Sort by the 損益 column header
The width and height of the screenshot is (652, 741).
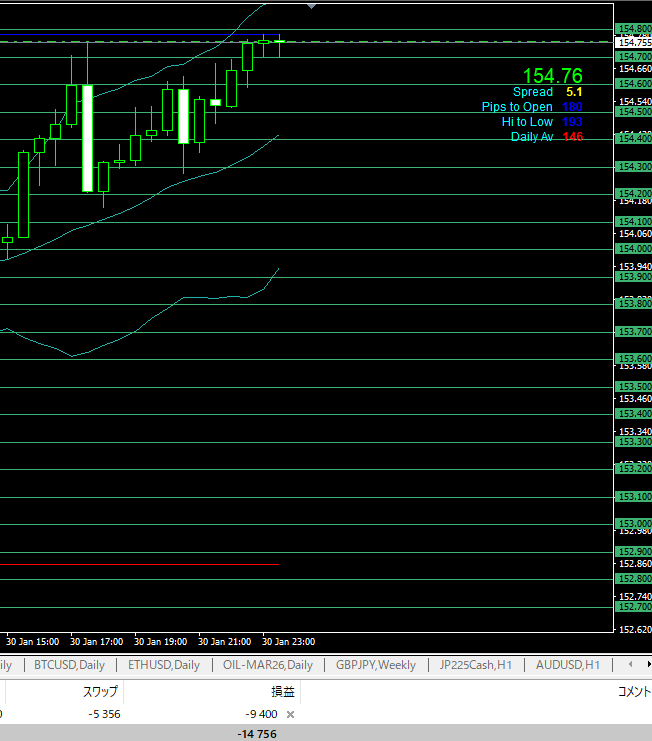(x=283, y=691)
